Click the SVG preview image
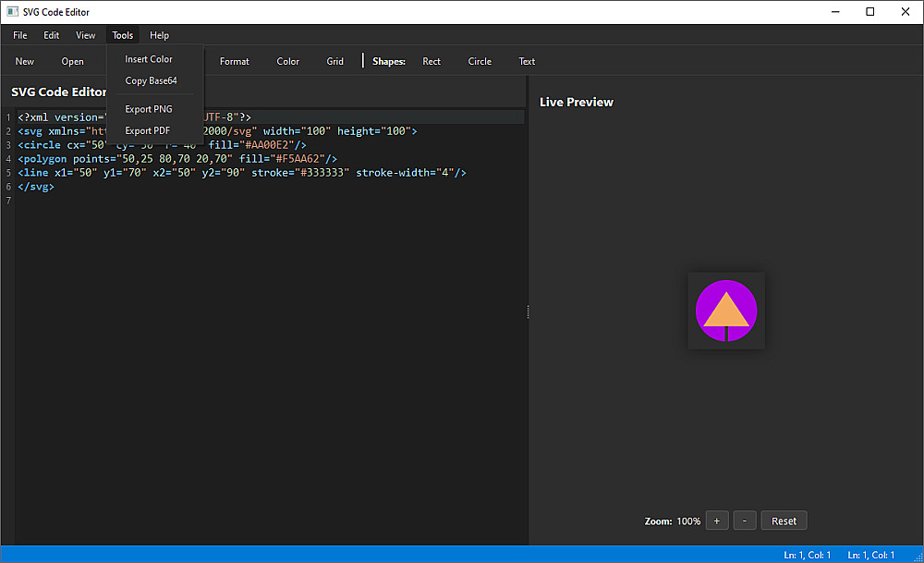 pos(726,311)
